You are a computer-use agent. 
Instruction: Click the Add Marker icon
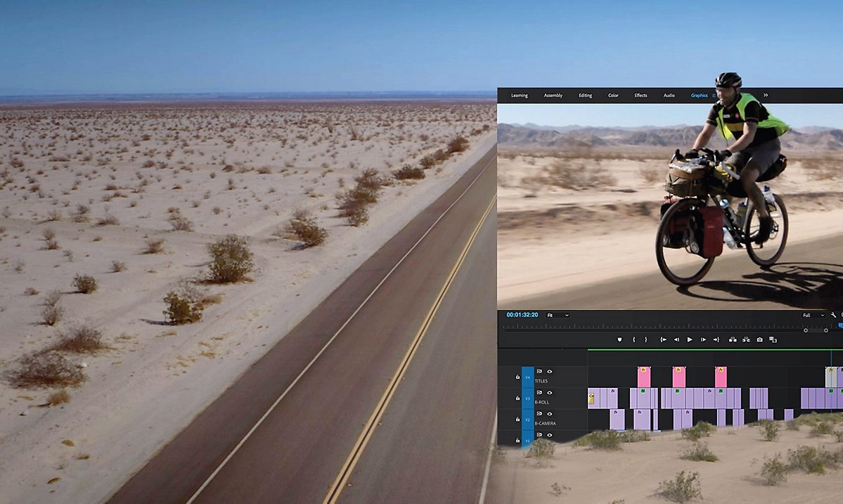click(619, 340)
